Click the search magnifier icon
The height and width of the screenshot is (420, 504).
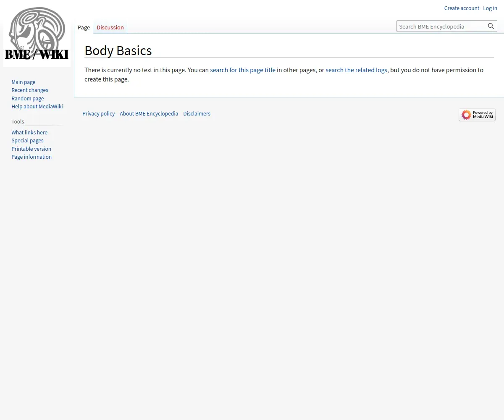pyautogui.click(x=491, y=26)
